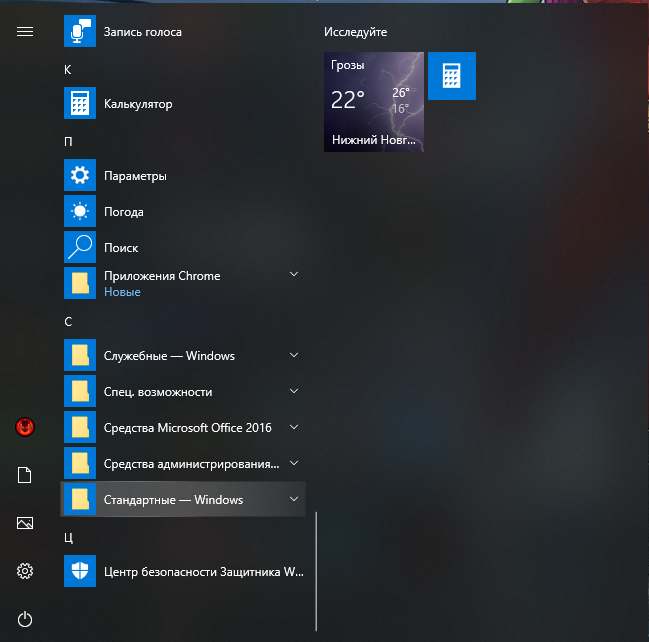Select the Поиск label

121,248
